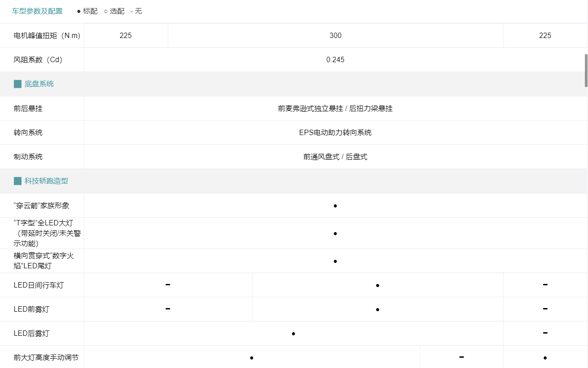Click the dash cell in the LED日间行车灯 row

coord(168,285)
